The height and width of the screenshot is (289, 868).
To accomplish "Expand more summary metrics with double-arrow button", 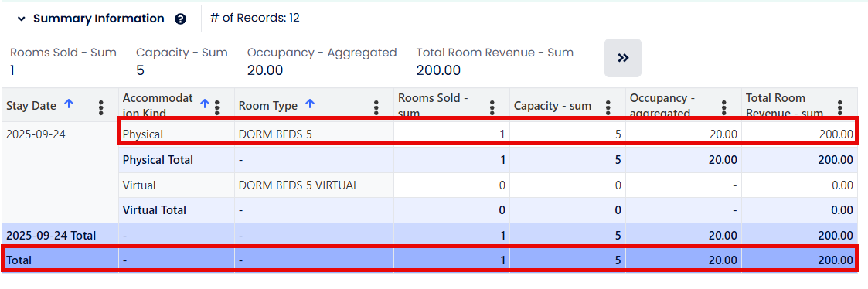I will (623, 58).
